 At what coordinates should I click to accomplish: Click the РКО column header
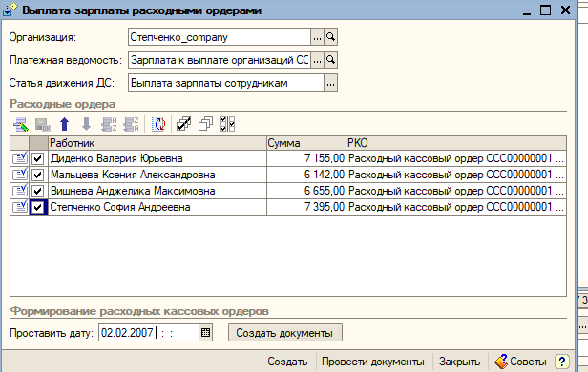click(x=456, y=143)
